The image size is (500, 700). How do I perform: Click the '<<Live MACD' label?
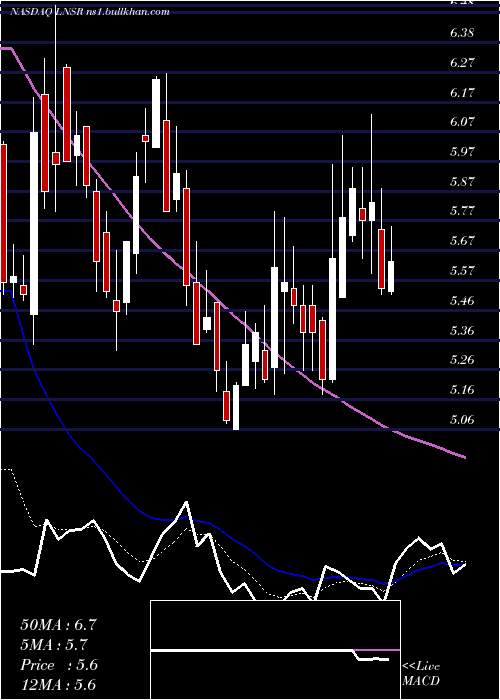[421, 673]
